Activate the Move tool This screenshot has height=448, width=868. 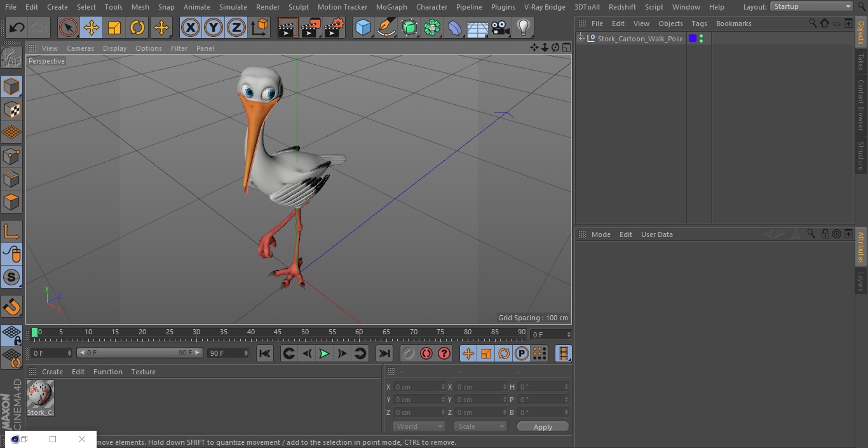tap(92, 27)
